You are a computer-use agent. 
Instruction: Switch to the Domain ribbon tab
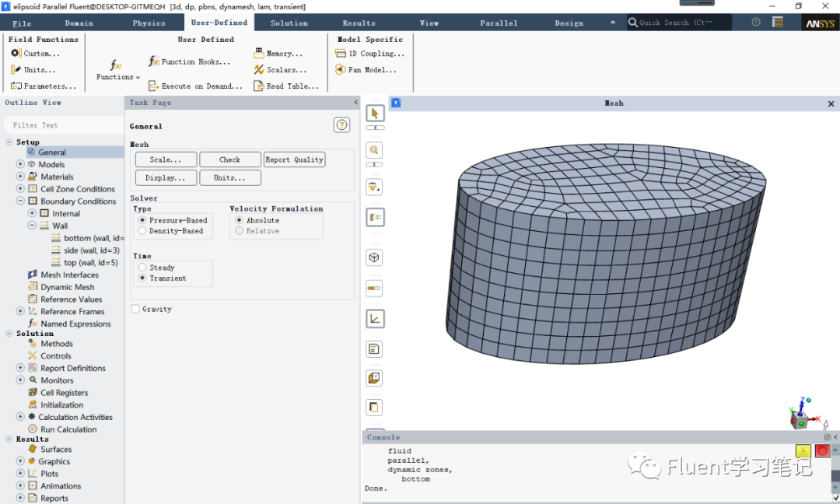coord(79,23)
